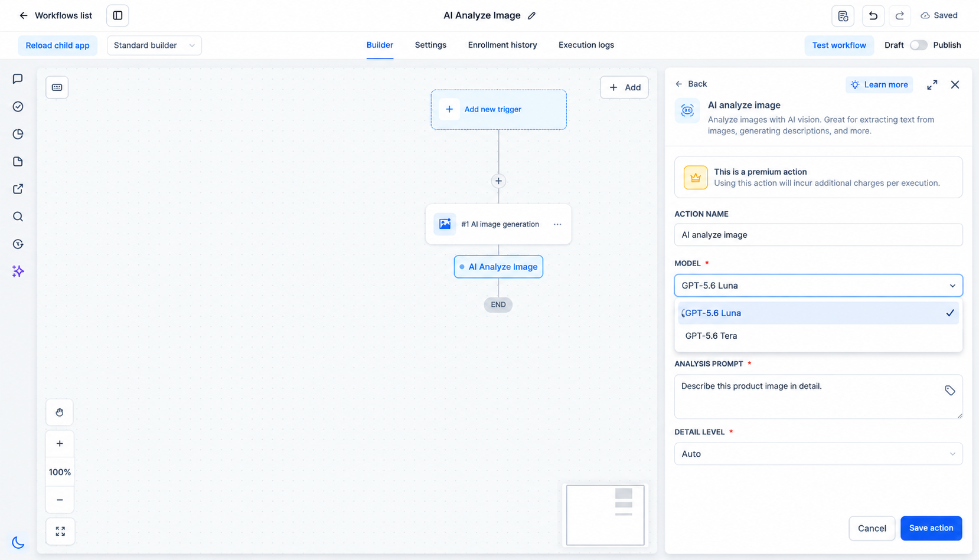Image resolution: width=979 pixels, height=560 pixels.
Task: Open history clock icon in sidebar
Action: pos(18,244)
